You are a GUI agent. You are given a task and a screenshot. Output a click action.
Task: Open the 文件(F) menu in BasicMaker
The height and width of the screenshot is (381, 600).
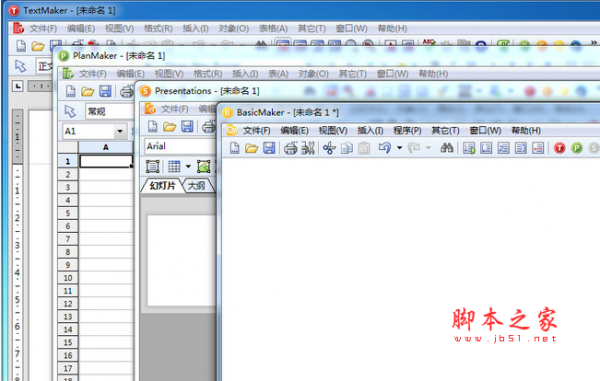coord(256,130)
